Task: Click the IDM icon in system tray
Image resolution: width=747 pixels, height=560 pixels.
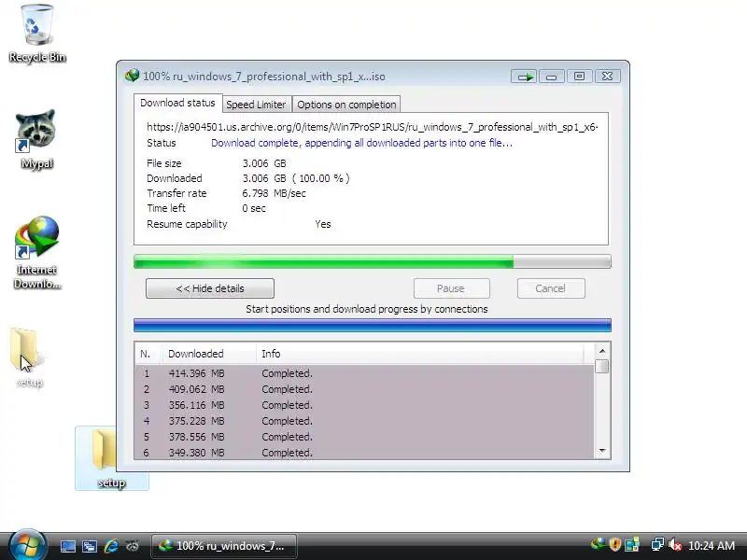Action: point(598,544)
